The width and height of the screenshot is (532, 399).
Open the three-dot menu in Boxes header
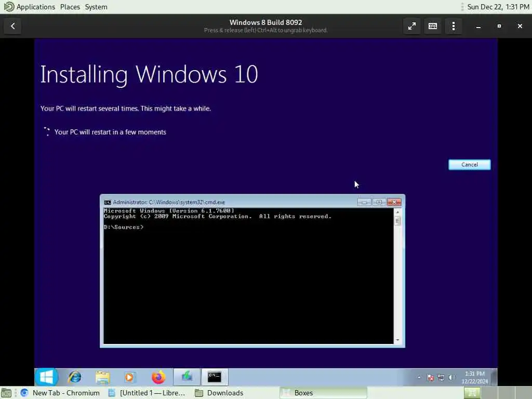tap(454, 26)
